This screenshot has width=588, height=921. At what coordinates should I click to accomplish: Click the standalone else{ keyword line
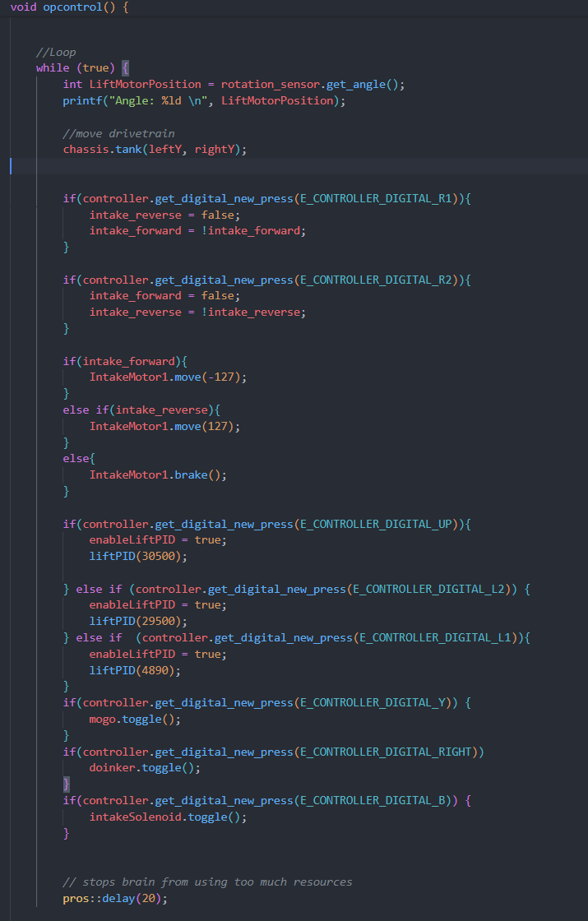tap(79, 458)
